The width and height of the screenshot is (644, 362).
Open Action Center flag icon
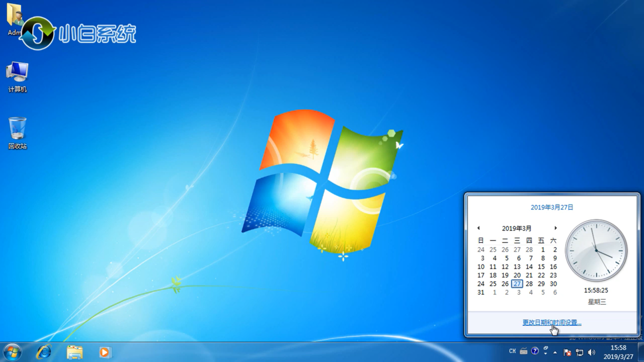coord(567,352)
